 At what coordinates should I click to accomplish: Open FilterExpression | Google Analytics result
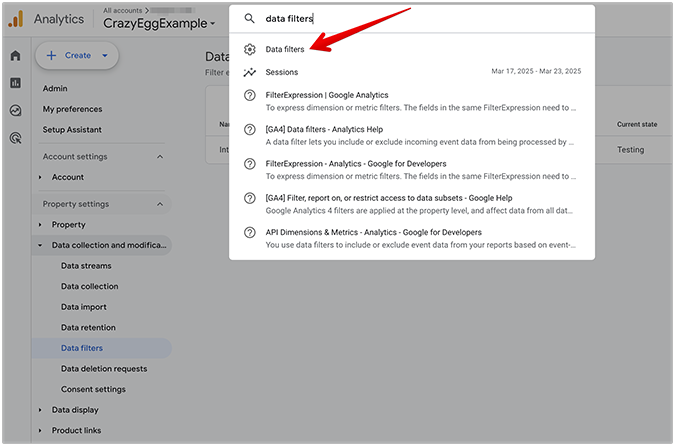(412, 101)
